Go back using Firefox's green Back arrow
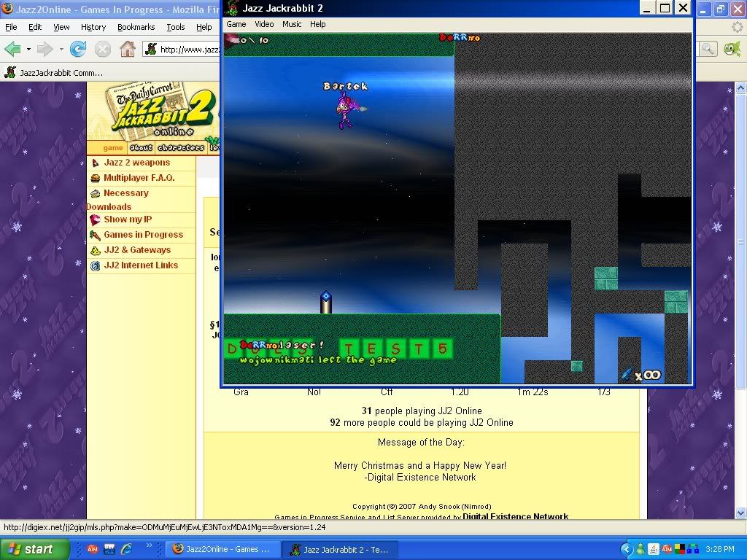The width and height of the screenshot is (747, 560). click(x=12, y=49)
